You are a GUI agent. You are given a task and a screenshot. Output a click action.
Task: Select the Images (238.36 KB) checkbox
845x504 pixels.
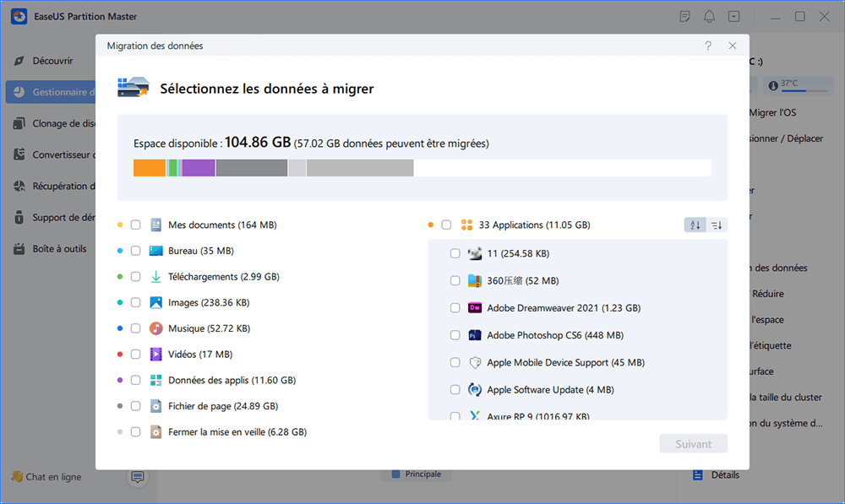click(135, 302)
